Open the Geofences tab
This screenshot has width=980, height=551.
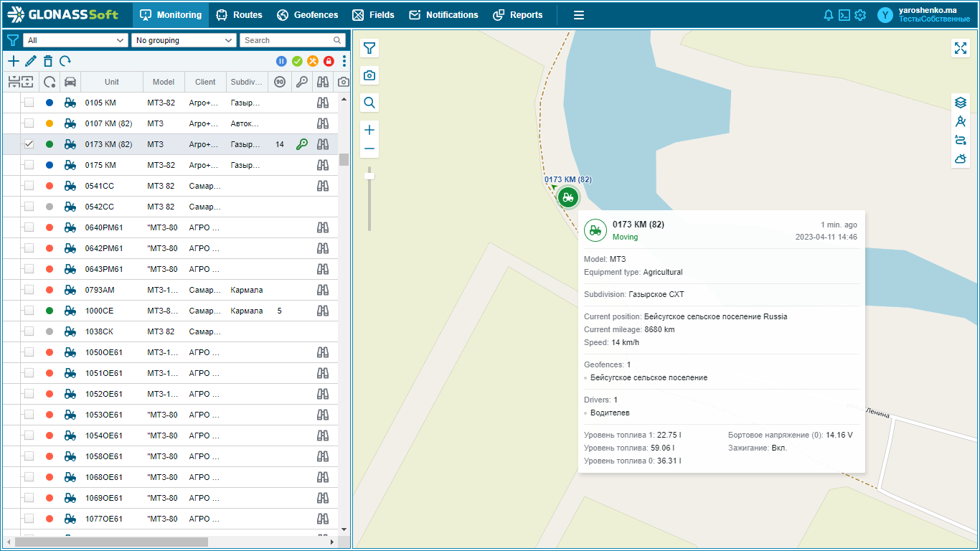pyautogui.click(x=307, y=15)
